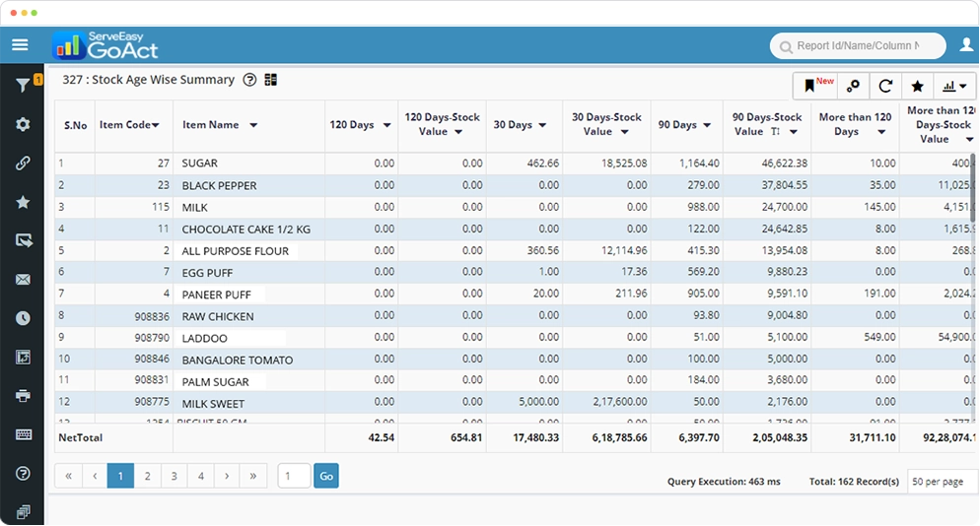The height and width of the screenshot is (526, 980).
Task: Go to page 2 in pagination
Action: 147,476
